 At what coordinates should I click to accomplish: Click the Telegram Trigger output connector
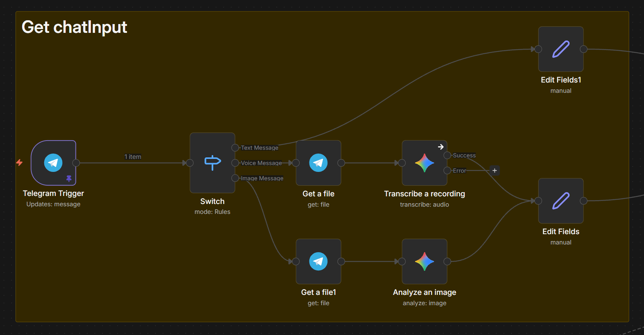click(x=76, y=163)
